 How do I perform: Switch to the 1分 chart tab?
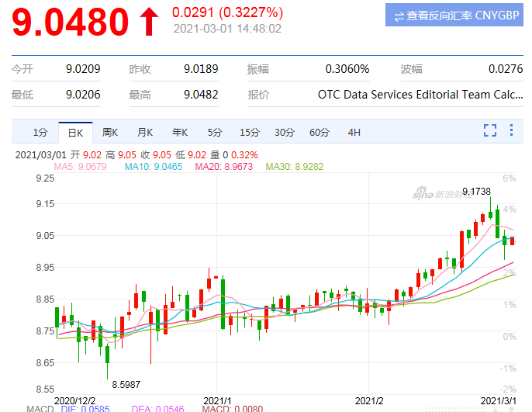40,132
